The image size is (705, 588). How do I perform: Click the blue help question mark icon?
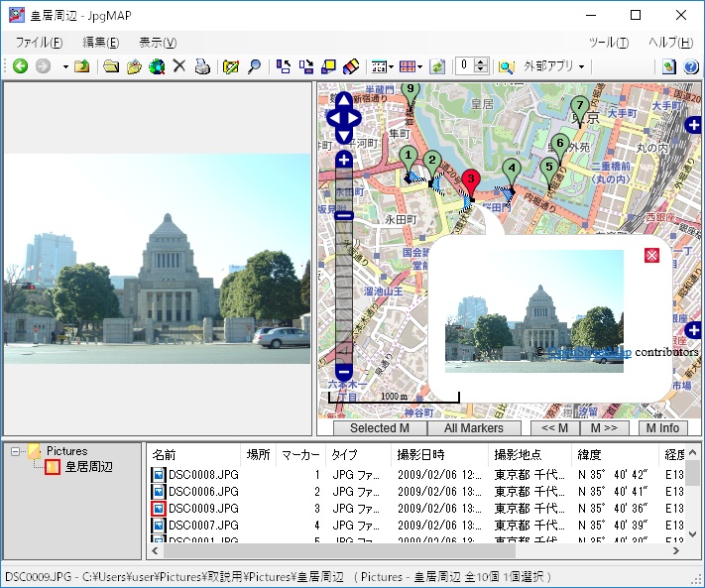(691, 66)
